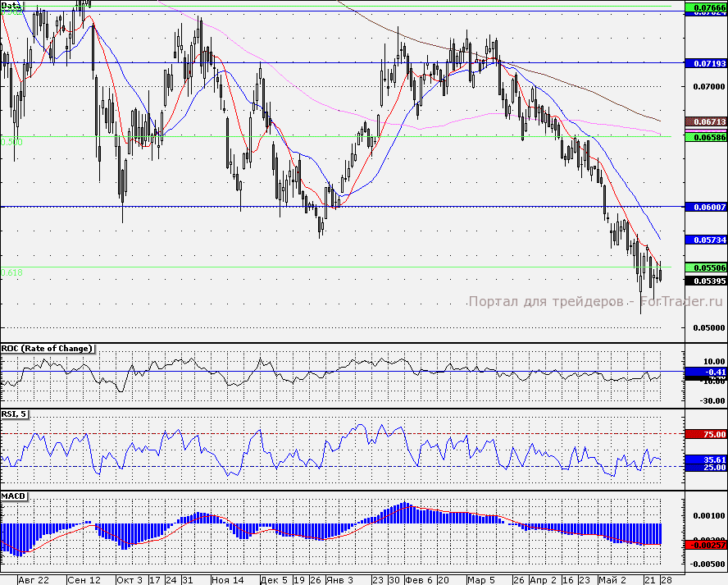Select the 0.07193 blue level price tag
The image size is (728, 585).
tap(705, 63)
